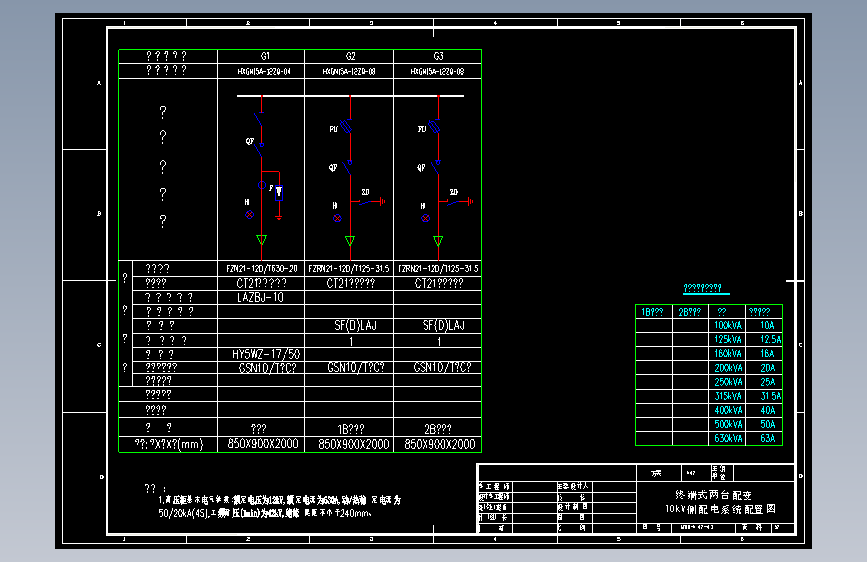This screenshot has height=562, width=867.
Task: Click the green cable triangle in G3
Action: (x=438, y=241)
